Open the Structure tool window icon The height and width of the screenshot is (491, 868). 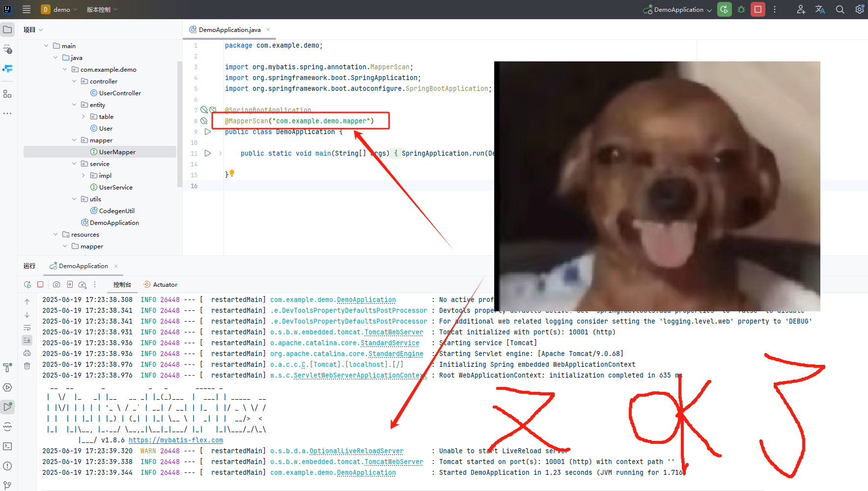pos(7,93)
